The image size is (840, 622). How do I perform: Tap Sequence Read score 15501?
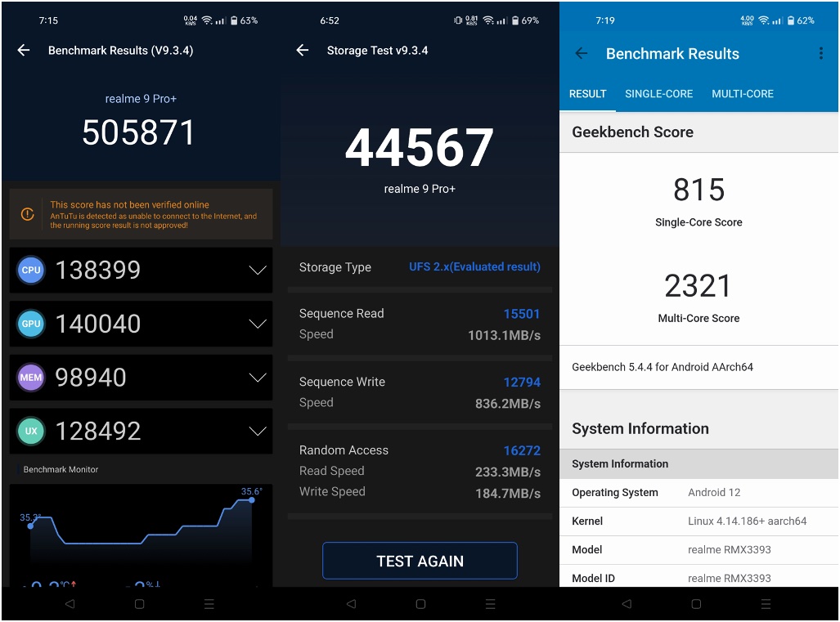point(522,314)
